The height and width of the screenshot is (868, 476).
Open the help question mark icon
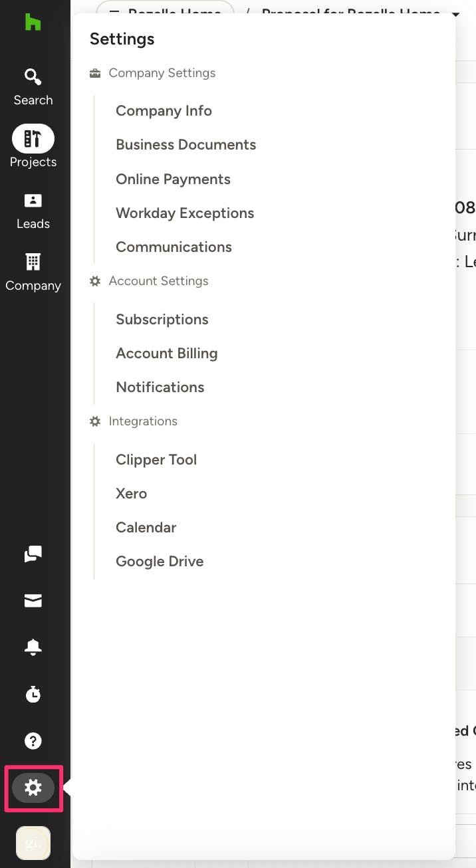tap(33, 740)
